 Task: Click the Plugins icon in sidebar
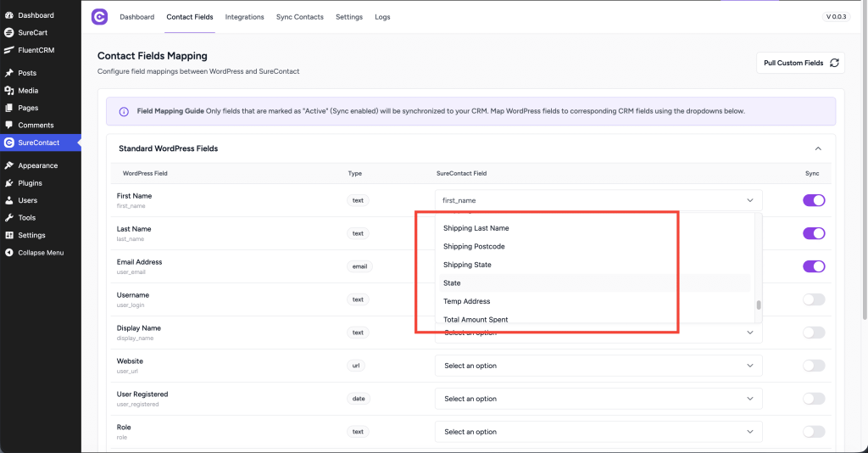pos(8,183)
